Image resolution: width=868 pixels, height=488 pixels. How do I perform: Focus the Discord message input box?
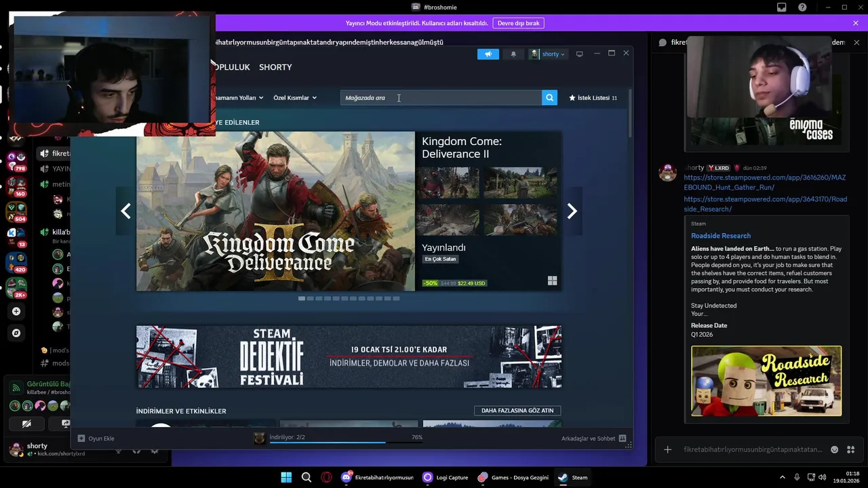coord(753,449)
